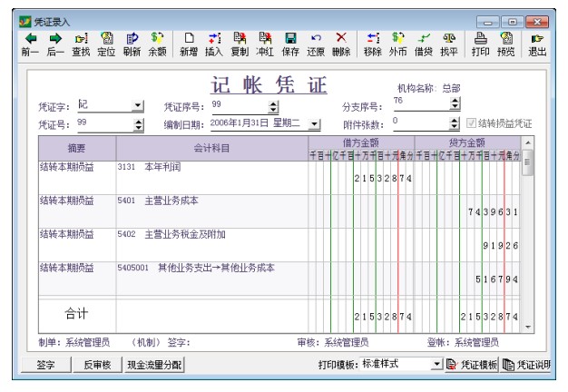Select account 5405001 其他业务支出→其他业务成本
568x392 pixels.
tap(196, 268)
